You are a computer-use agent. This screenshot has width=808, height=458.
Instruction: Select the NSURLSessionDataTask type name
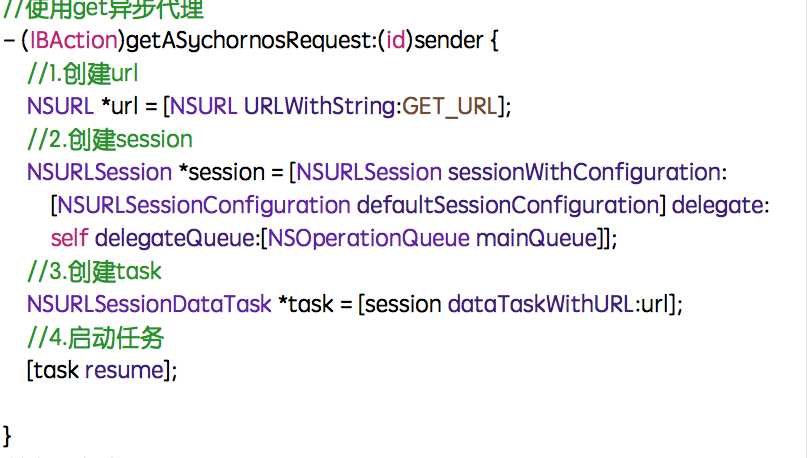coord(149,303)
